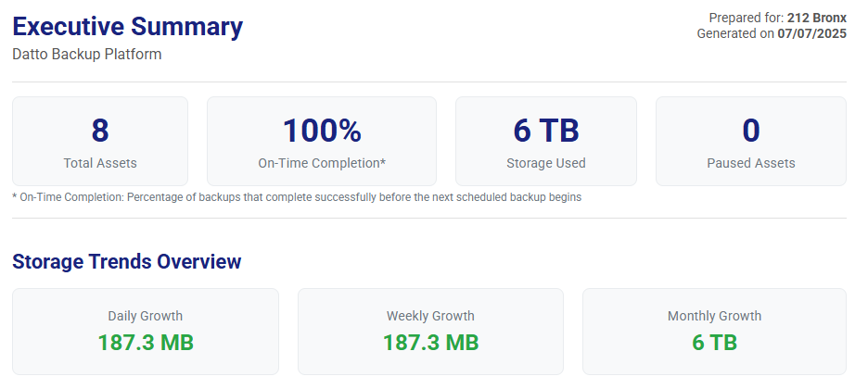This screenshot has height=389, width=868.
Task: Click the Executive Summary heading
Action: tap(127, 27)
